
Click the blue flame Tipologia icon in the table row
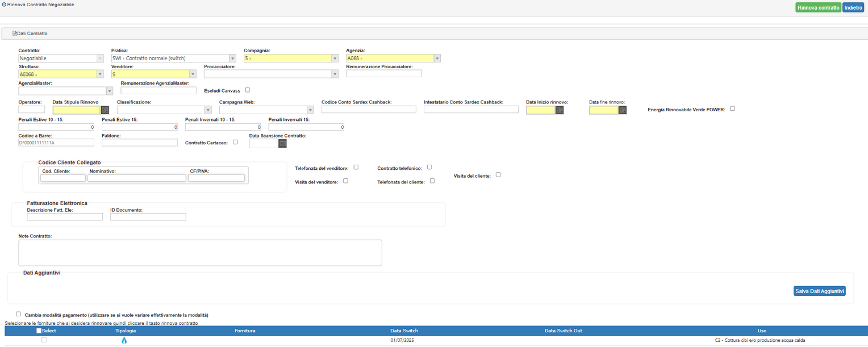pos(124,341)
